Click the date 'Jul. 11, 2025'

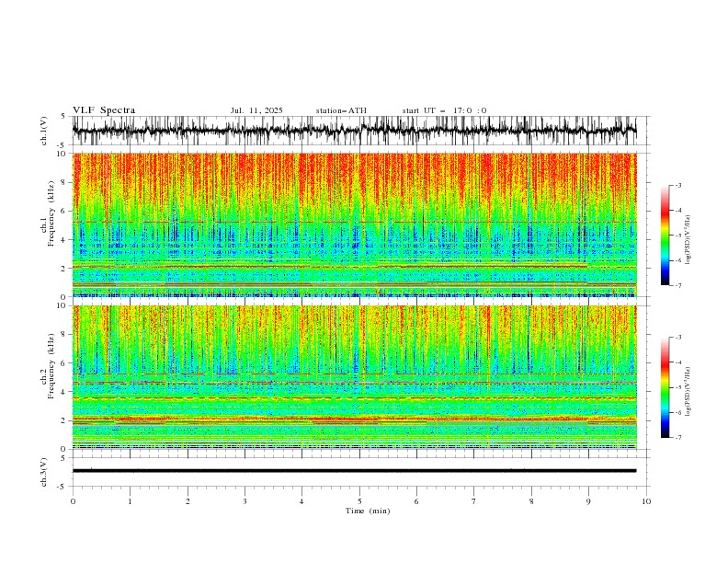[x=256, y=110]
